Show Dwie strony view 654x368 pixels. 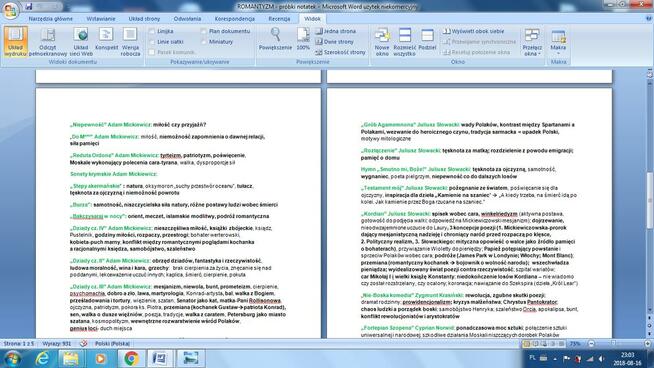335,42
